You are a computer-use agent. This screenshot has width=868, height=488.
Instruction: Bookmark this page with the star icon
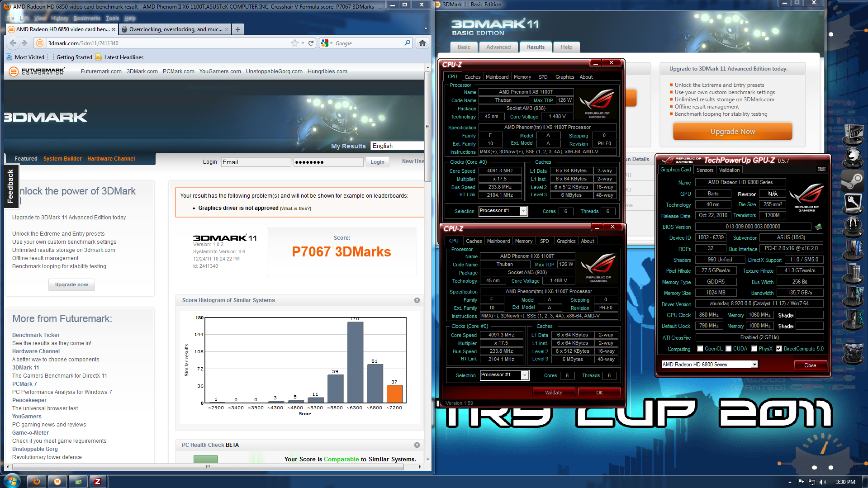295,43
